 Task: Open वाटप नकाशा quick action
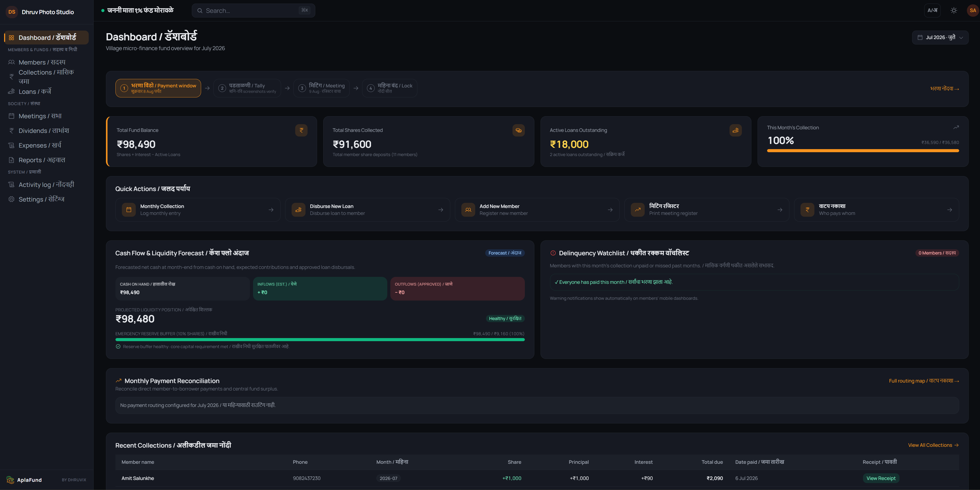click(x=877, y=210)
